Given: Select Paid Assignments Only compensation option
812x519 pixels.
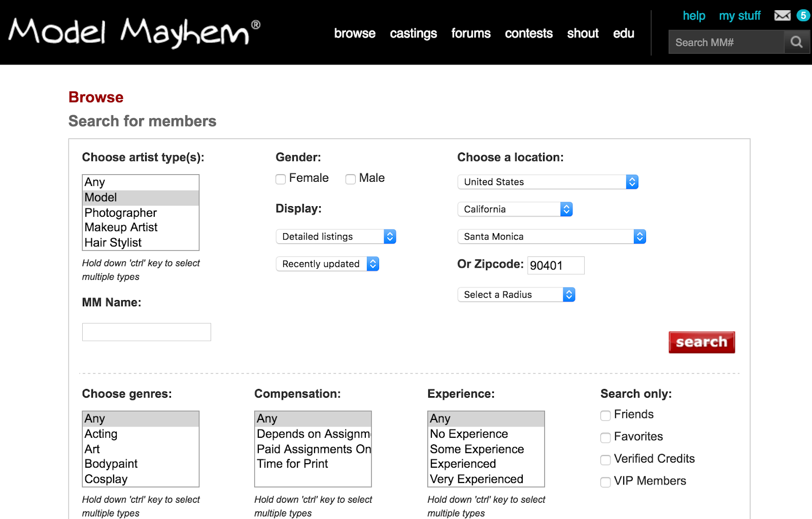Looking at the screenshot, I should [x=313, y=449].
